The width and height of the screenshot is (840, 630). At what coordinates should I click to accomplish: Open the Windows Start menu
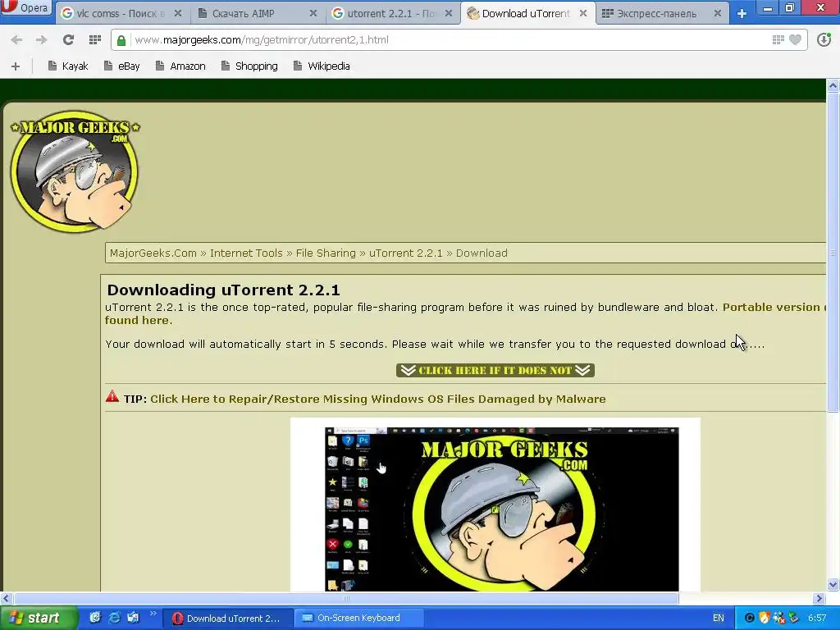[38, 619]
